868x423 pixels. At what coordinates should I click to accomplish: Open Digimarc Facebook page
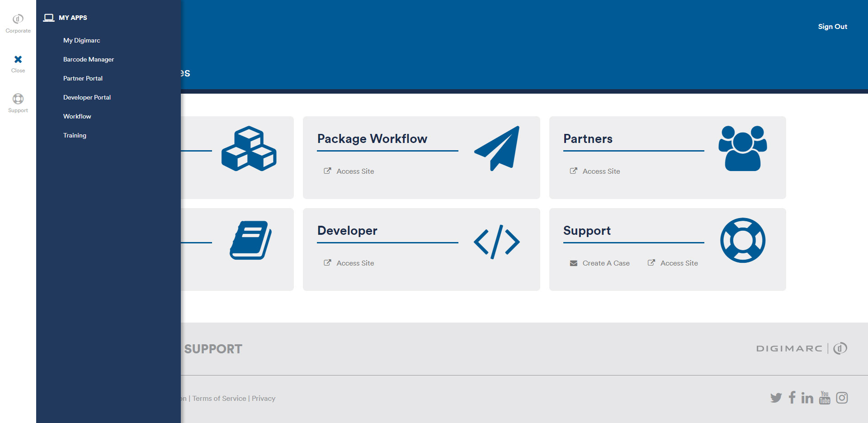[792, 397]
